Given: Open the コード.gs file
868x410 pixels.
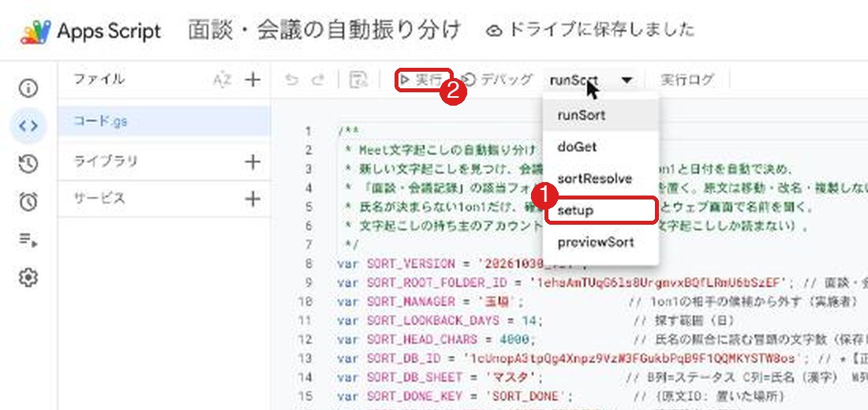Looking at the screenshot, I should click(164, 121).
